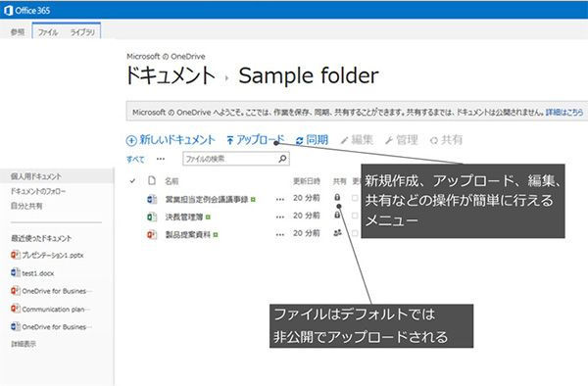Select 自分と共有 in sidebar
This screenshot has height=386, width=588.
coord(26,206)
